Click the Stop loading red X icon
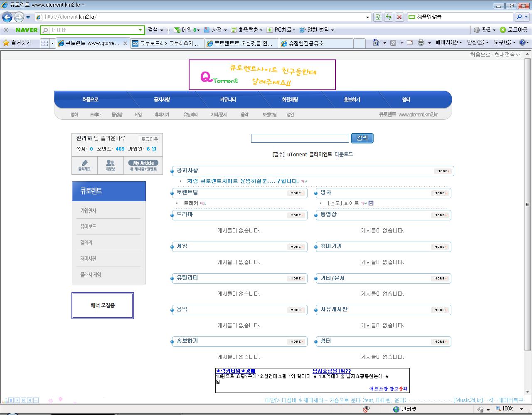 [399, 17]
